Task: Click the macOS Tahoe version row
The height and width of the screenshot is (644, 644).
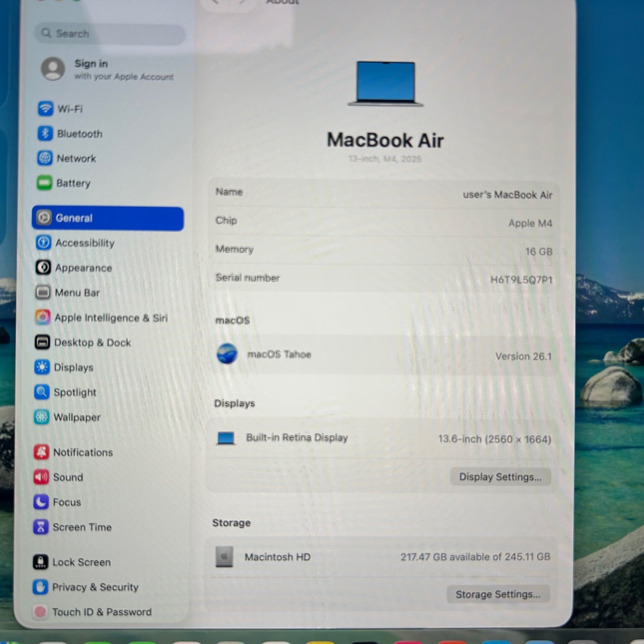Action: coord(383,355)
